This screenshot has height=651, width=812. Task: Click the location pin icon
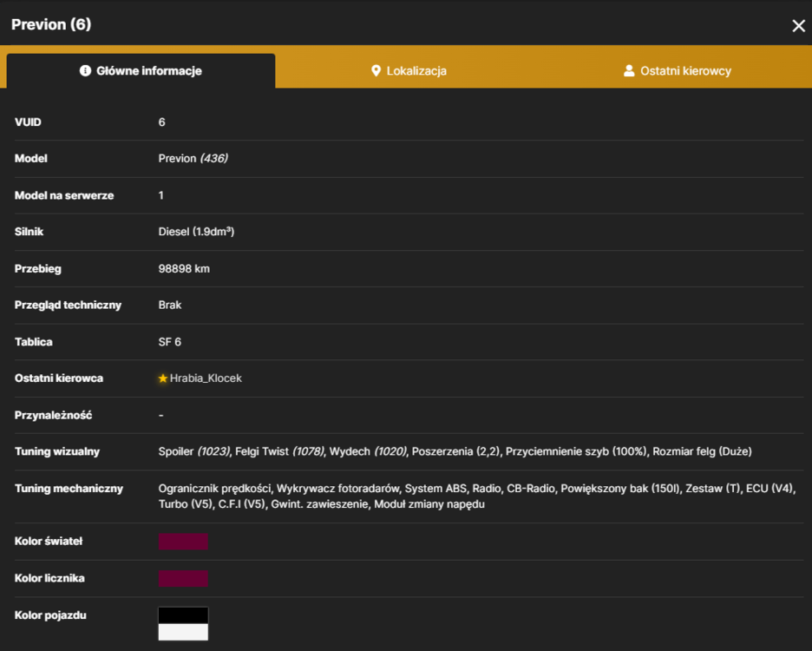[x=376, y=71]
